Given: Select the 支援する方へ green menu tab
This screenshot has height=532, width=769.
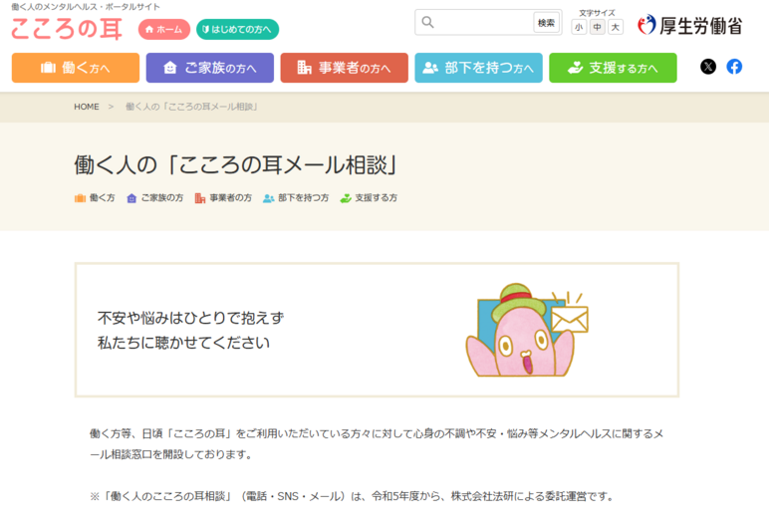Looking at the screenshot, I should pyautogui.click(x=613, y=68).
